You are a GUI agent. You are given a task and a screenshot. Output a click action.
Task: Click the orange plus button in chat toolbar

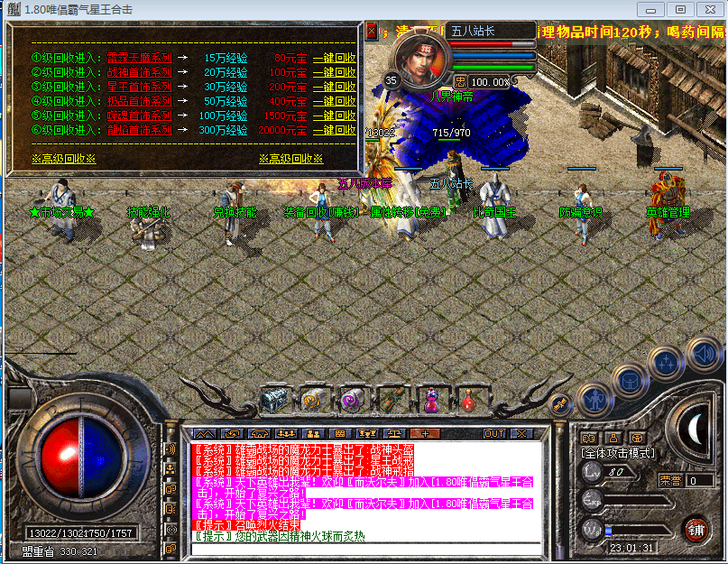pos(425,434)
